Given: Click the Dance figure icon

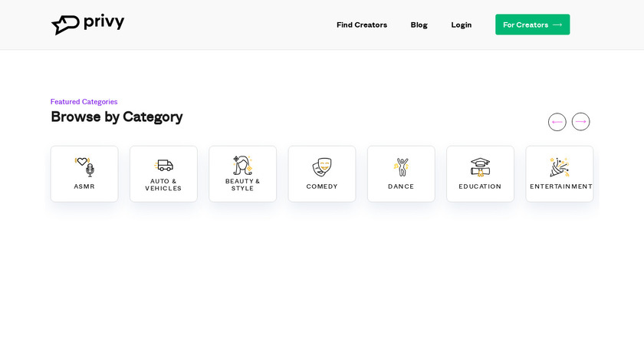Looking at the screenshot, I should [x=401, y=167].
